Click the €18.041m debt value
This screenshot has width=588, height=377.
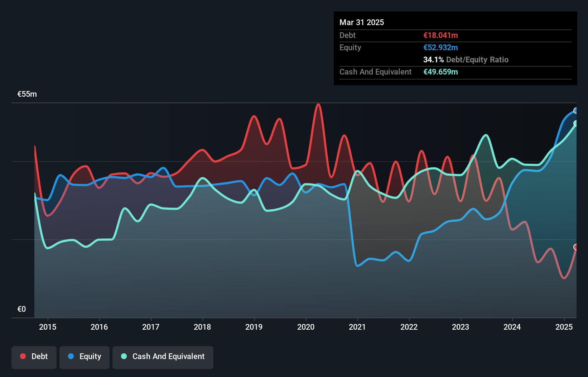coord(440,35)
